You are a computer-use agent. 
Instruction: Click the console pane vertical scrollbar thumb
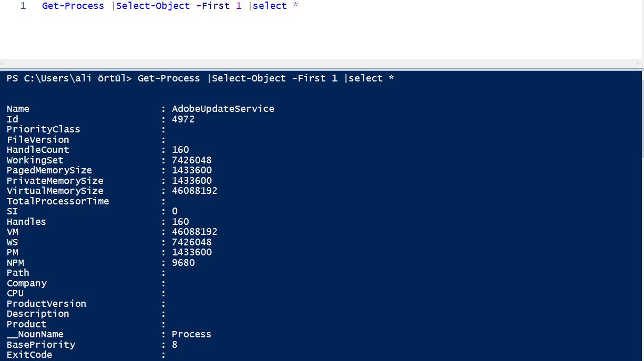point(642,115)
